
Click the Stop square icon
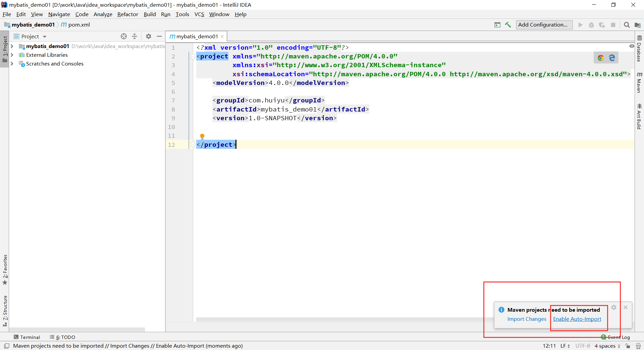pos(613,25)
